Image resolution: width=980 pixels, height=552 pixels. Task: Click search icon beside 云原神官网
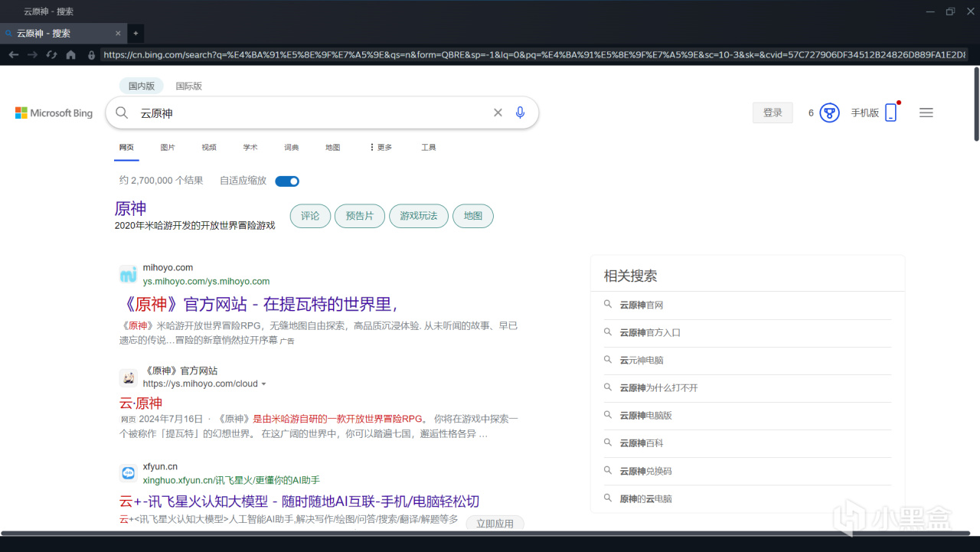(608, 305)
